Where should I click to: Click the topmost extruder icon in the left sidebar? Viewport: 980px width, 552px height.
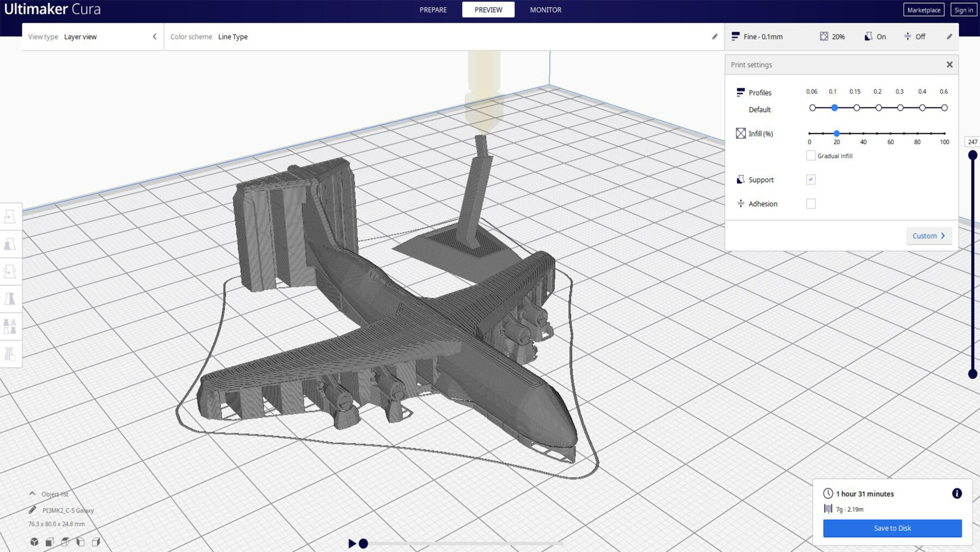pos(10,216)
